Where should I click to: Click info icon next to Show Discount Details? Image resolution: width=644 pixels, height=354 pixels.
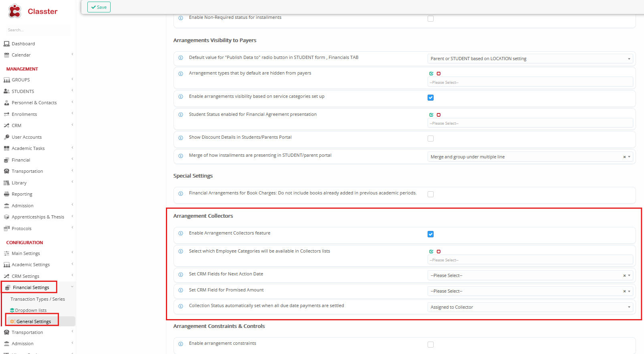pos(181,138)
